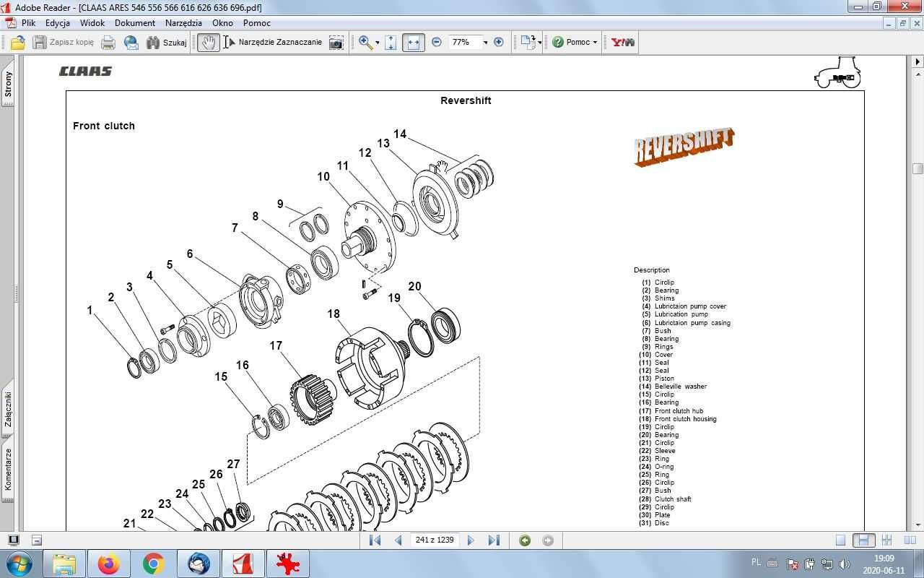The height and width of the screenshot is (578, 924).
Task: Go to the first page
Action: pos(375,540)
